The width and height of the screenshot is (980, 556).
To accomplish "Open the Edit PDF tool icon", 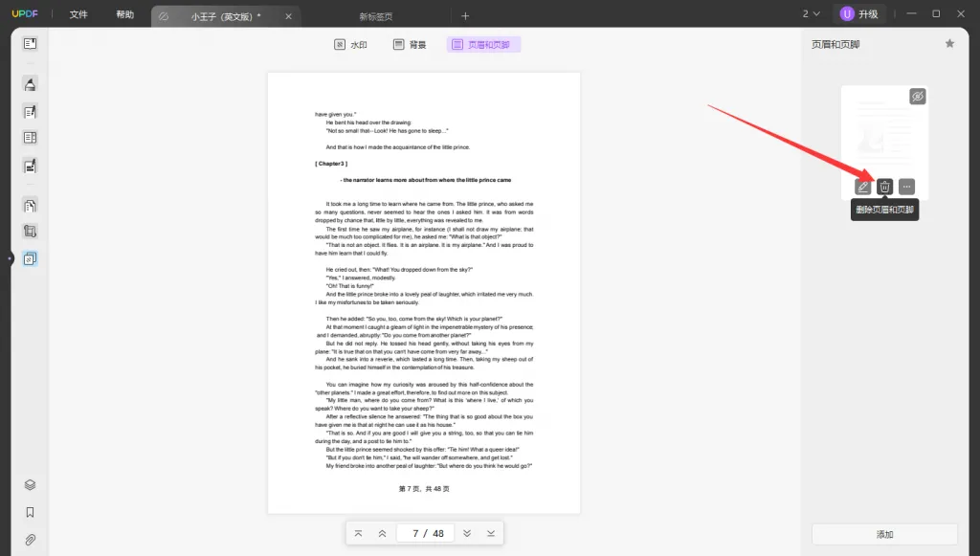I will 30,112.
